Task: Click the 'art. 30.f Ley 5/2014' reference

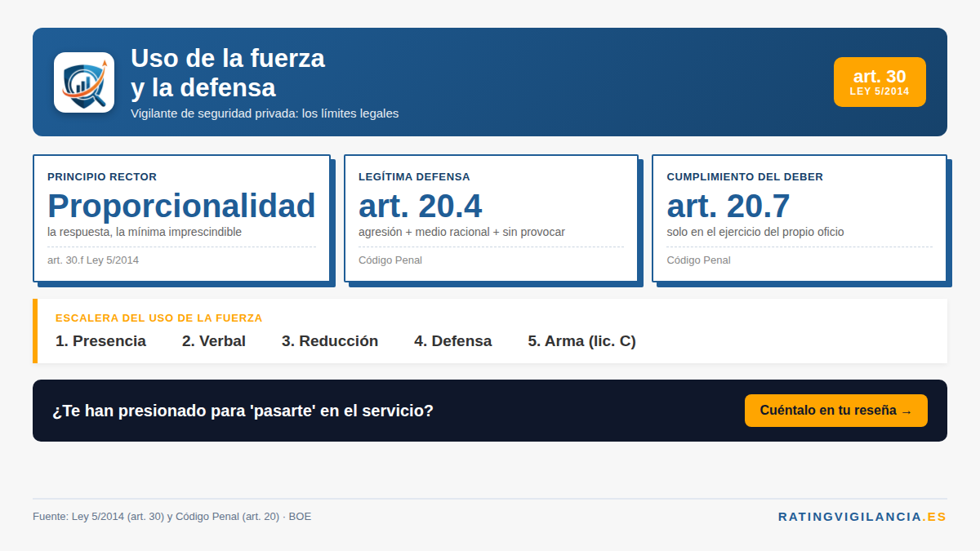Action: [93, 260]
